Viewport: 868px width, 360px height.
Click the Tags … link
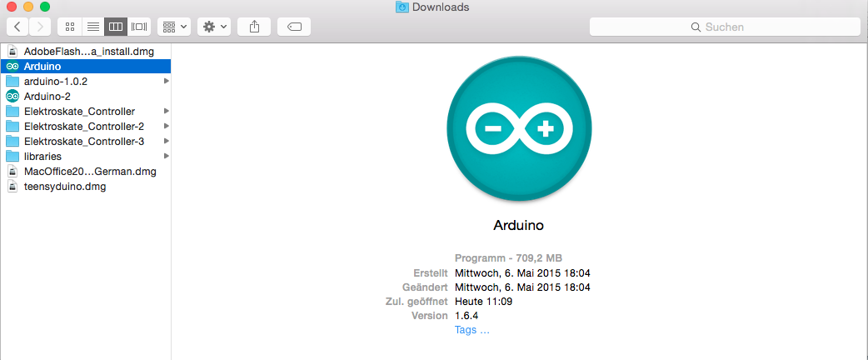(x=472, y=330)
